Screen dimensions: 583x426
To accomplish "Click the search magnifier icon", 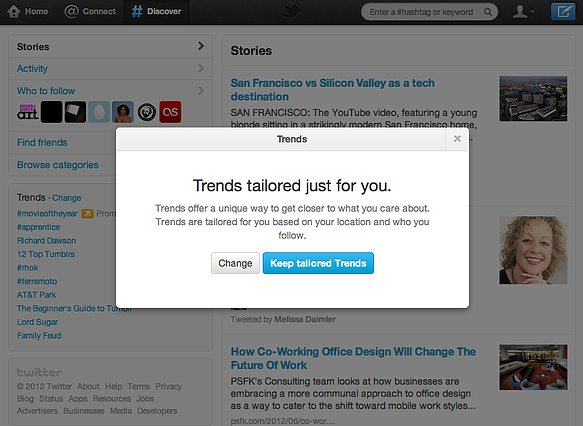I will (x=487, y=12).
